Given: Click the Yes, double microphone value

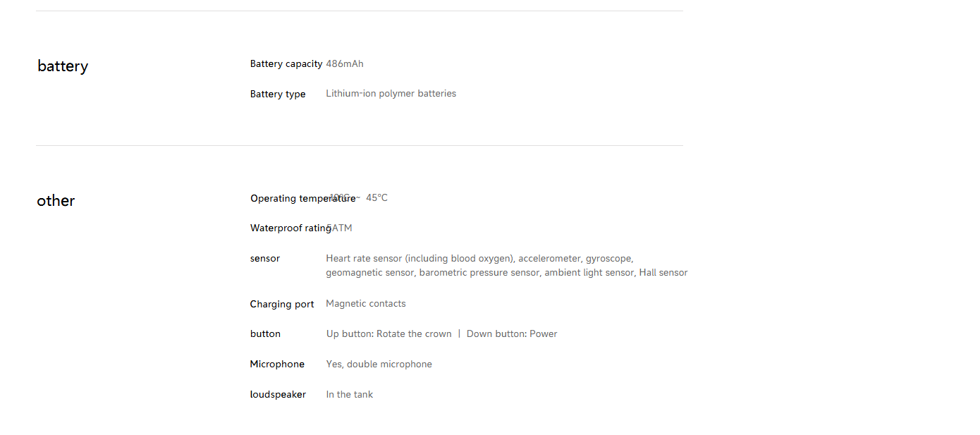Looking at the screenshot, I should (379, 364).
